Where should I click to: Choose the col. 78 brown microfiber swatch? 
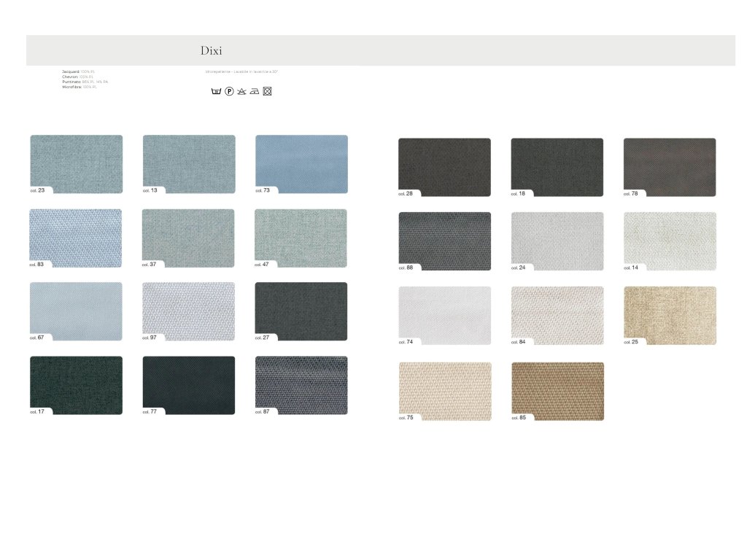pyautogui.click(x=670, y=167)
